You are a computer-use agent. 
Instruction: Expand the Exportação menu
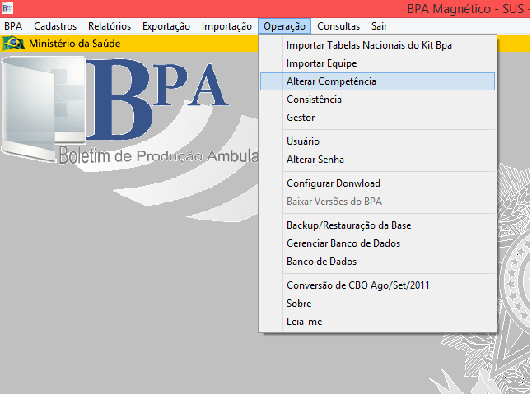tap(166, 26)
